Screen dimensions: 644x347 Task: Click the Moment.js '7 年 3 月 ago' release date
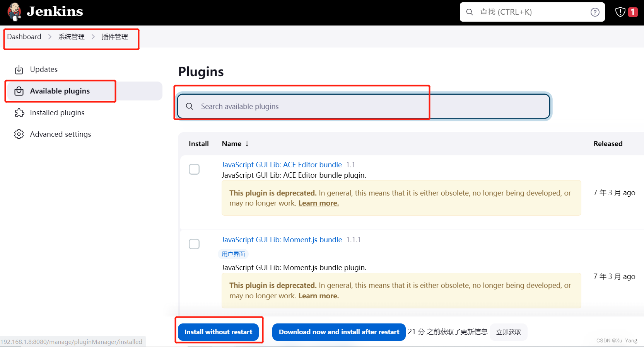[614, 277]
